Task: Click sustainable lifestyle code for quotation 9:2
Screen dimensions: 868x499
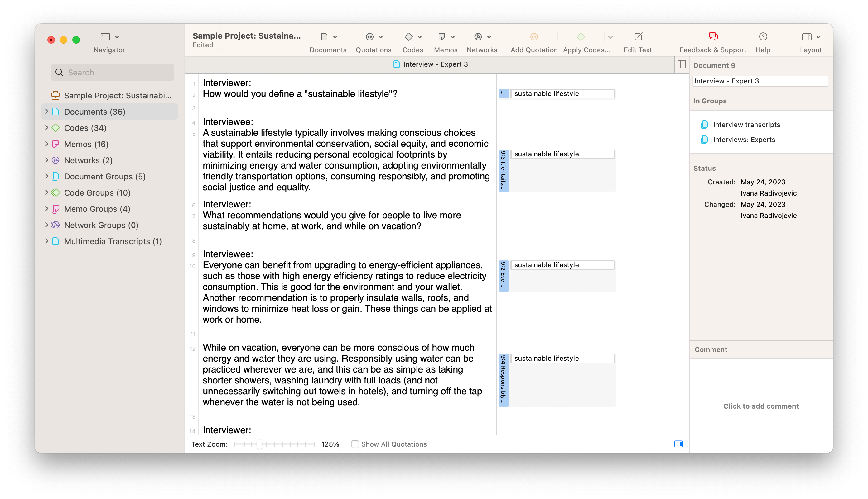Action: click(562, 265)
